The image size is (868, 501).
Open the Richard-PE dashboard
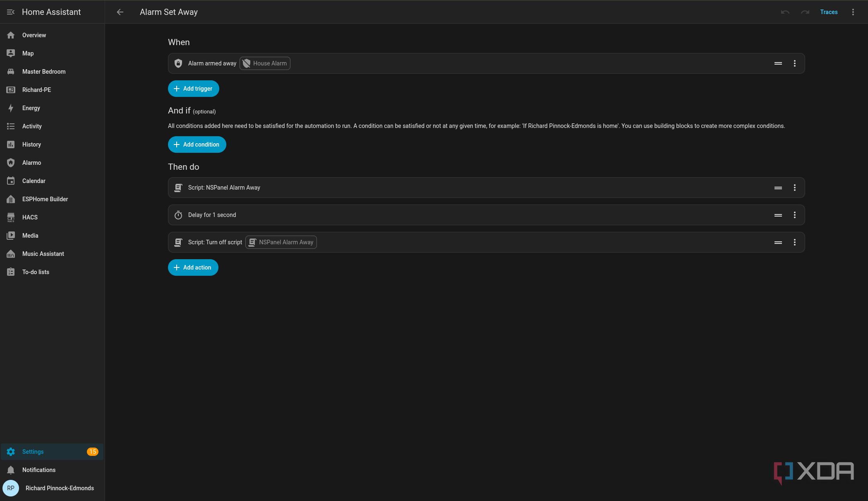52,90
